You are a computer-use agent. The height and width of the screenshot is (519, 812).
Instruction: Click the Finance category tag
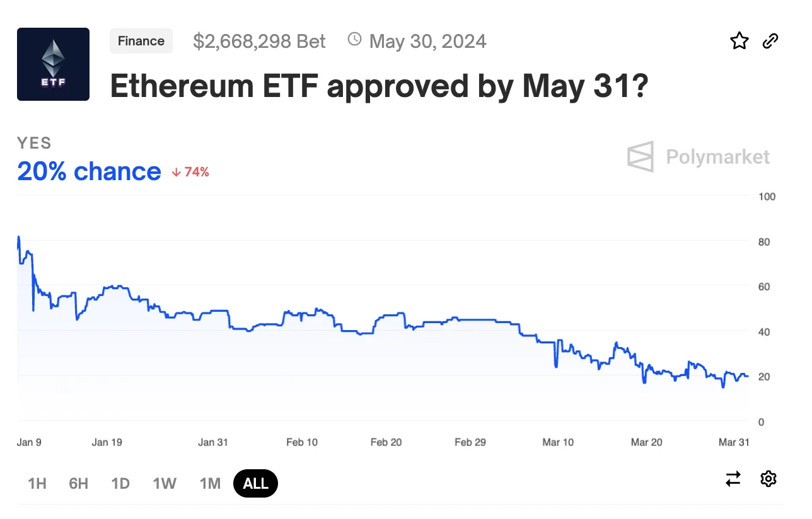click(141, 41)
